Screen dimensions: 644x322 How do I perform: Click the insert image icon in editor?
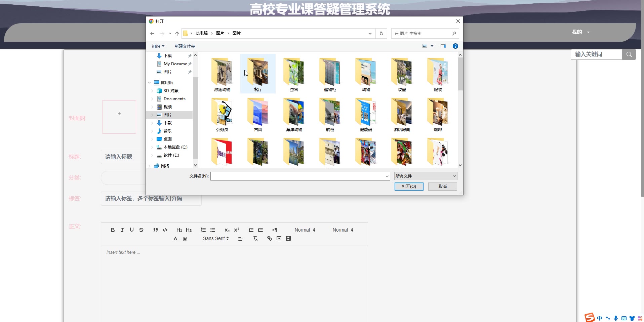pos(279,238)
